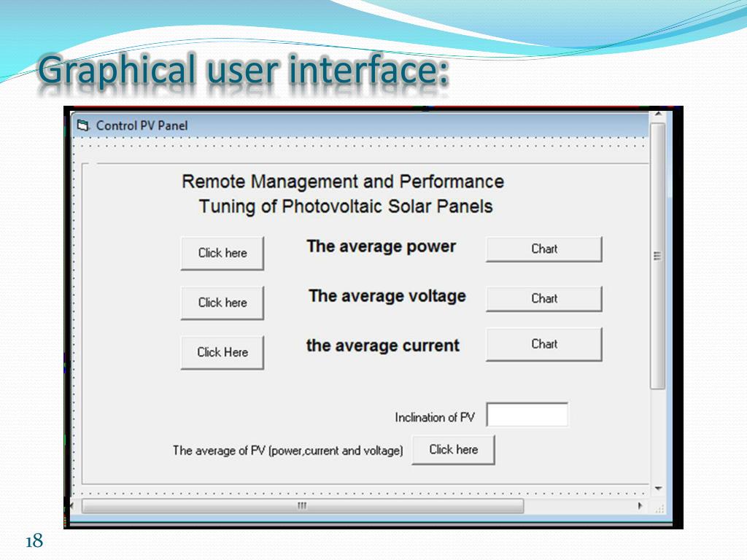Click the 'Control PV Panel' title text
Viewport: 747px width, 560px height.
(142, 125)
